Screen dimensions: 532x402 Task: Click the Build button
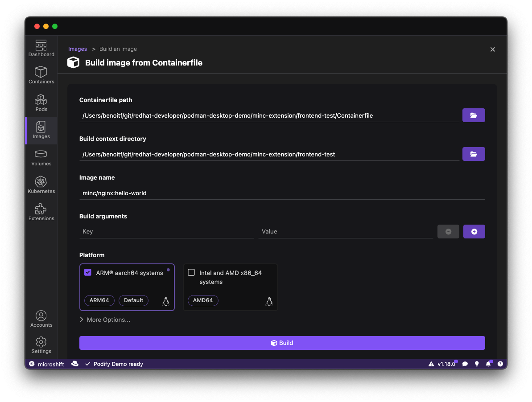coord(282,343)
